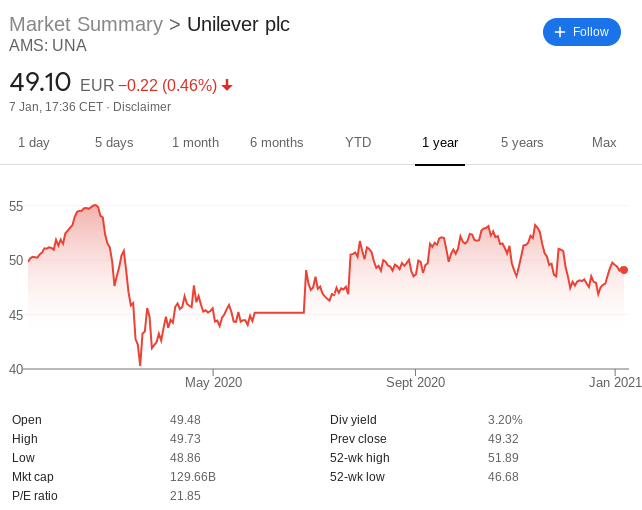Open the 1 month chart view
Viewport: 642px width, 510px height.
[195, 142]
